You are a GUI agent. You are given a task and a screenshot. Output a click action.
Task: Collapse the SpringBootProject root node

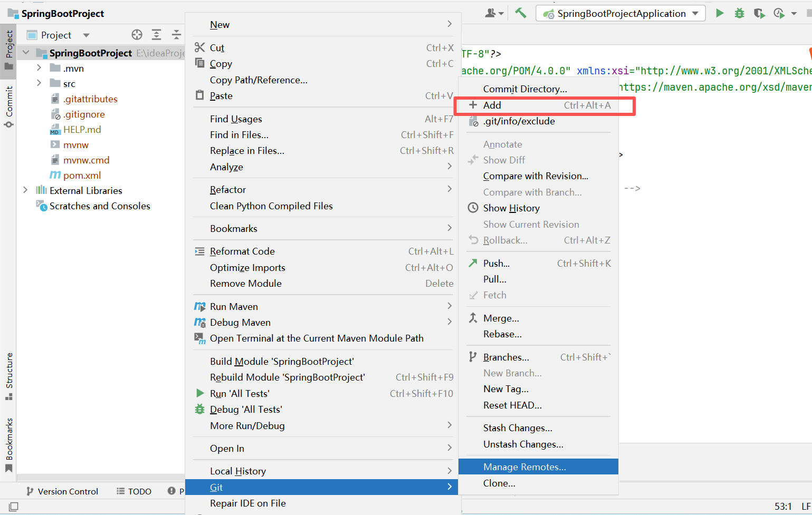click(x=26, y=53)
